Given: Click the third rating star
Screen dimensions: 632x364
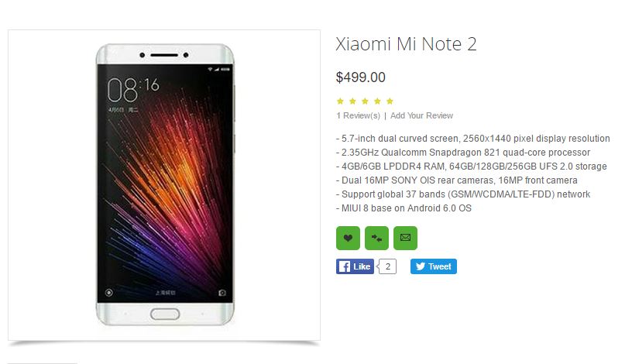Looking at the screenshot, I should pos(365,101).
